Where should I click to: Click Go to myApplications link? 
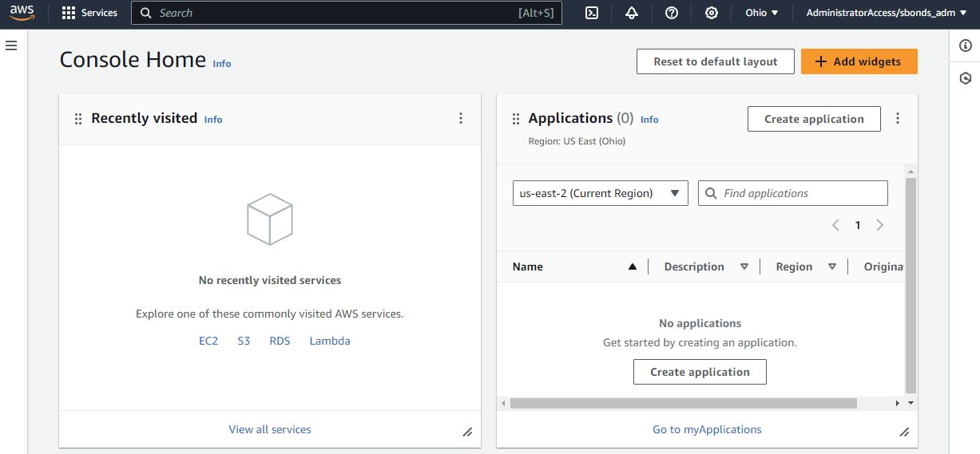tap(707, 429)
